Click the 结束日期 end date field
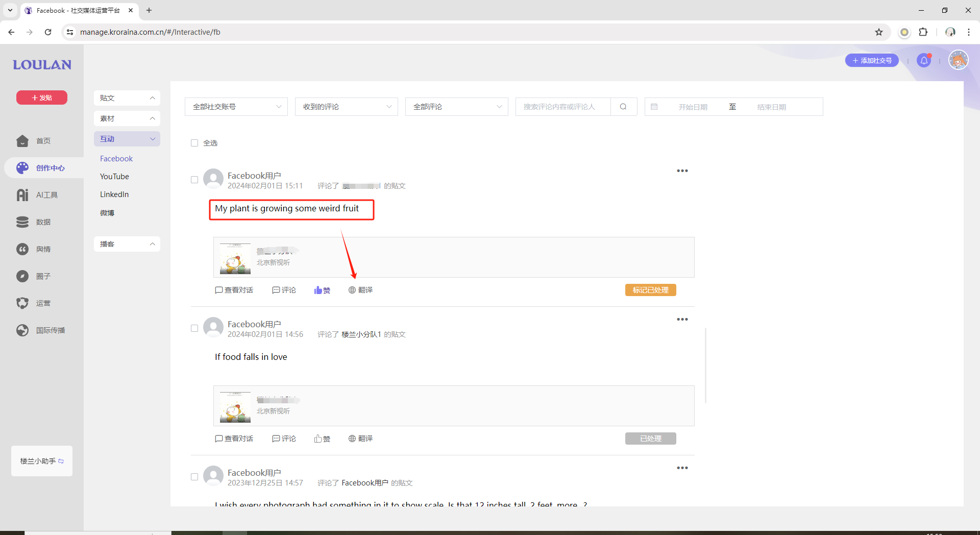980x535 pixels. (x=771, y=107)
